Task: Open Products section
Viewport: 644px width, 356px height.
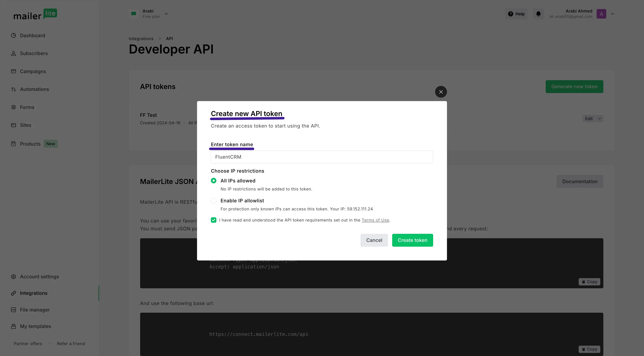Action: point(30,144)
